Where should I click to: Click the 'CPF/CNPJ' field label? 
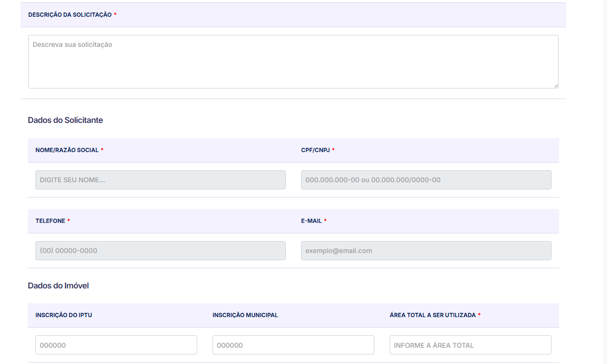[315, 150]
